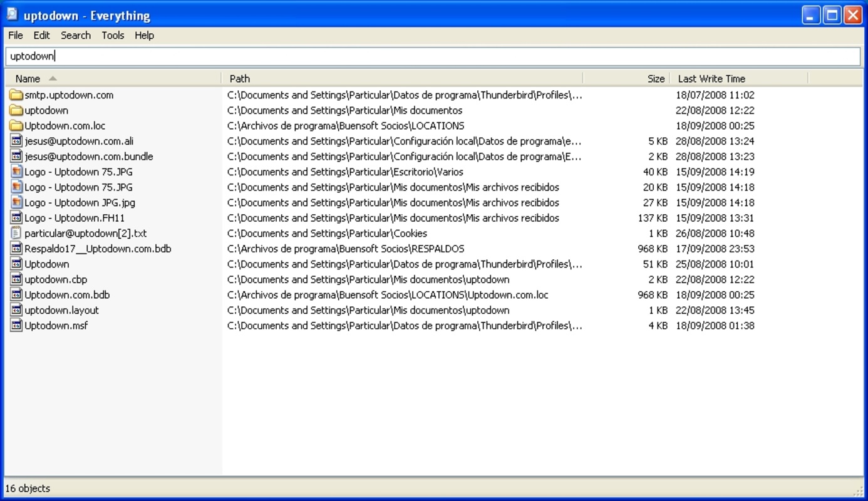The height and width of the screenshot is (501, 868).
Task: Click the "4 KB" size value
Action: (658, 326)
